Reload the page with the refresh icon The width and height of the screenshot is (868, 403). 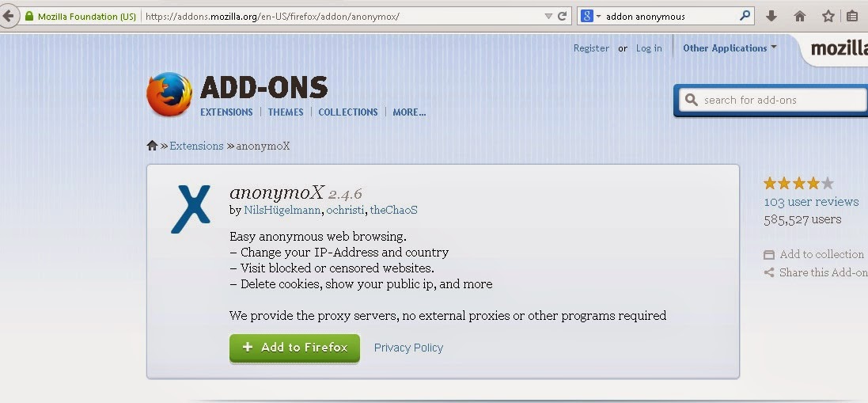point(563,16)
